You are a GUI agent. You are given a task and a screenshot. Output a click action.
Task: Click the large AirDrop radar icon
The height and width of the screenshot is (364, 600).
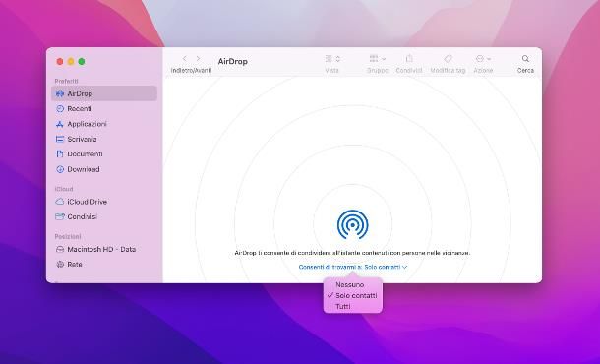(352, 224)
